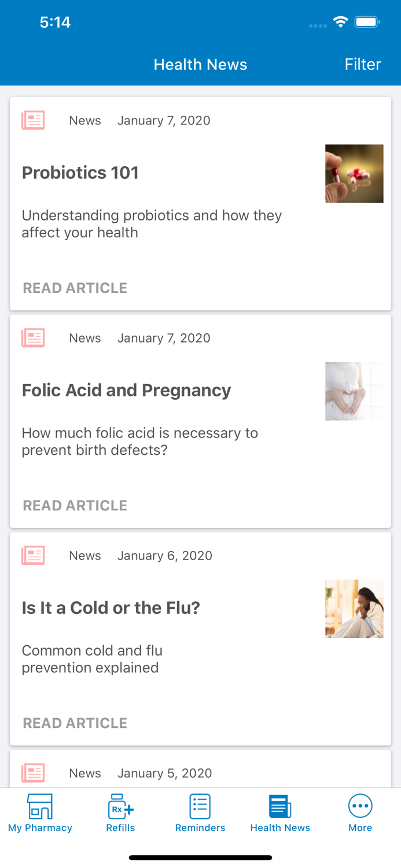This screenshot has width=401, height=868.
Task: Open the Filter options
Action: pos(363,64)
